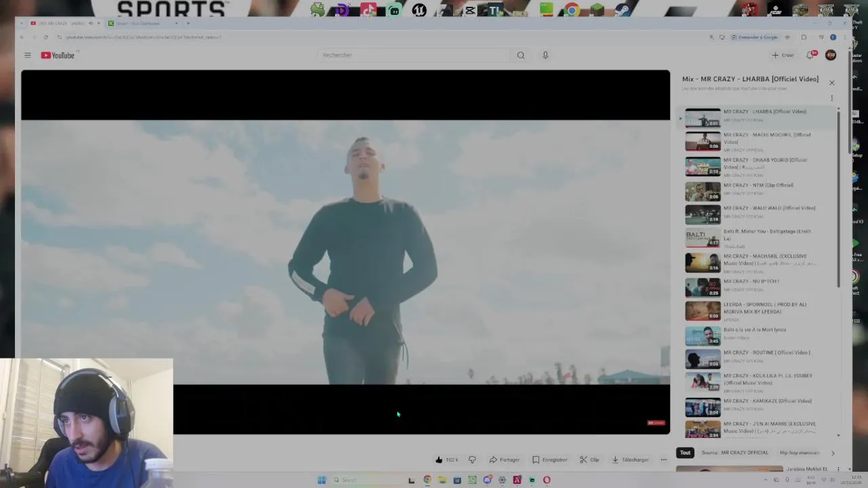The width and height of the screenshot is (868, 488).
Task: Select MR CRAZY - KAMIKAZE in playlist
Action: [758, 406]
